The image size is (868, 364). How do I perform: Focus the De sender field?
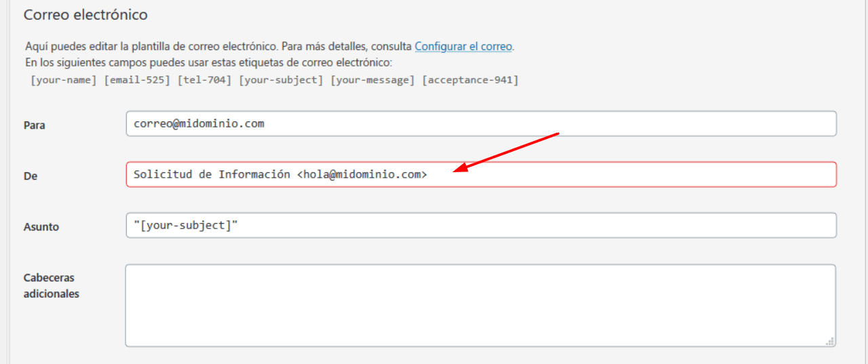(481, 174)
